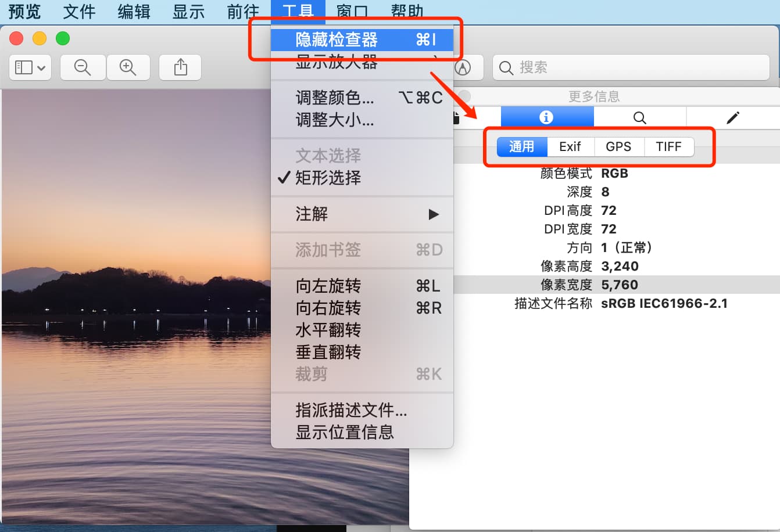Screen dimensions: 780x532
Task: Close the Preview window with red button
Action: coord(16,38)
